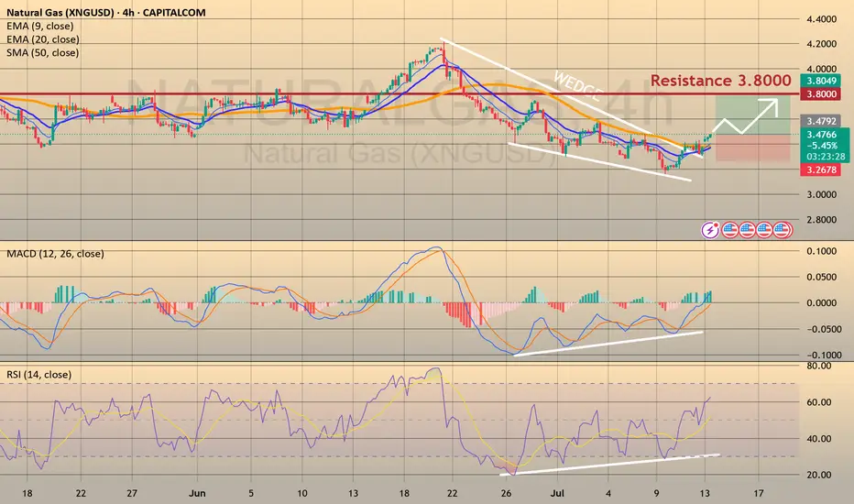Click the 0.0000 MACD axis value
Screen dimensions: 854x504
tap(821, 303)
